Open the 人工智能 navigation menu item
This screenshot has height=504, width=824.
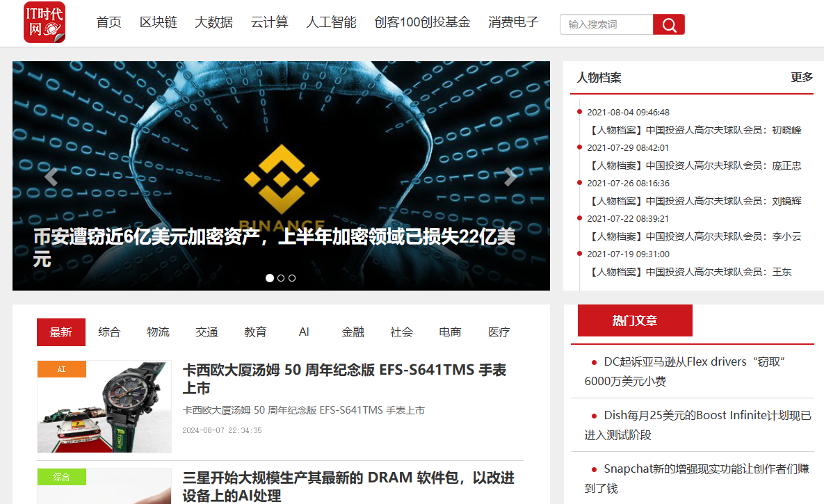click(x=331, y=22)
